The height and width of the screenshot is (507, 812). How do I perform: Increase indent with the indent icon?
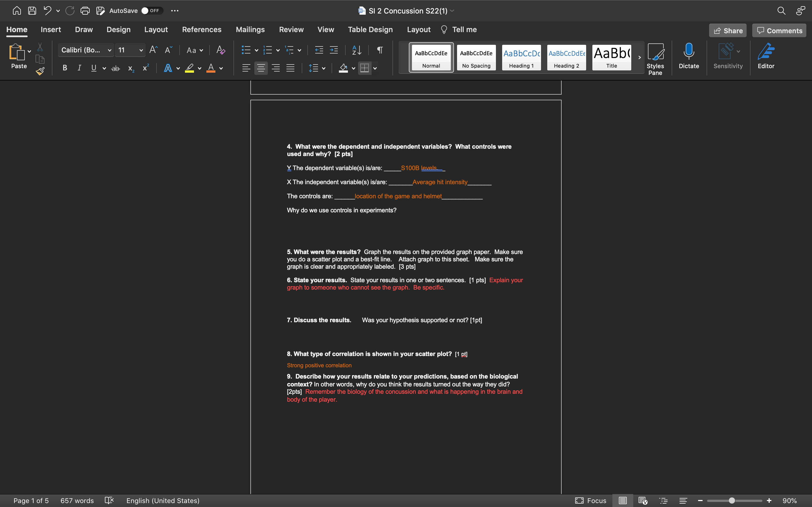334,50
